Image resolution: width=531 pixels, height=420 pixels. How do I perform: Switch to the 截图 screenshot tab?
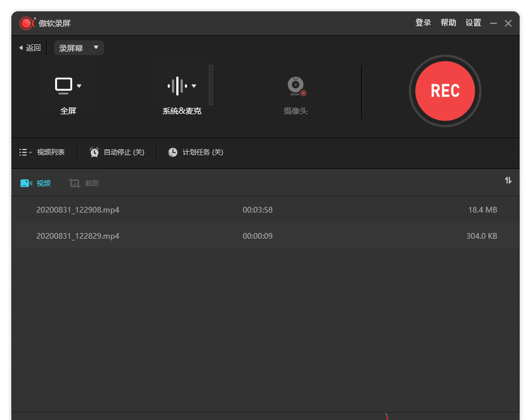84,183
